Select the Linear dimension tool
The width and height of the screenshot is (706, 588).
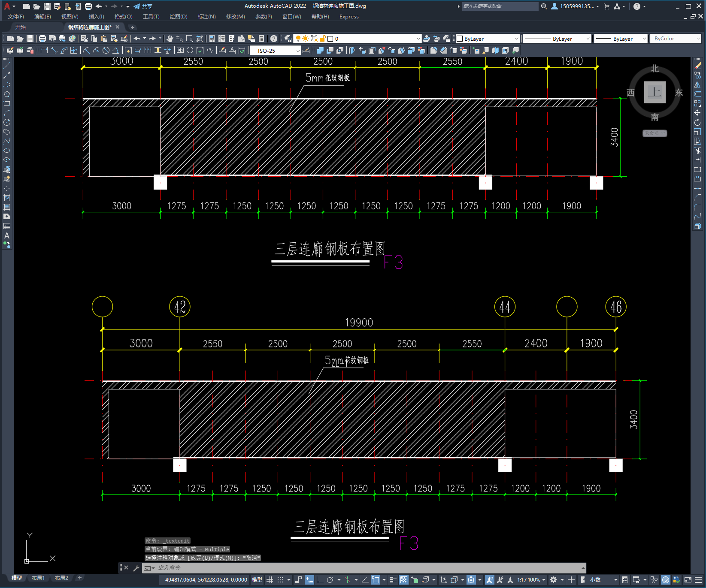pos(44,50)
